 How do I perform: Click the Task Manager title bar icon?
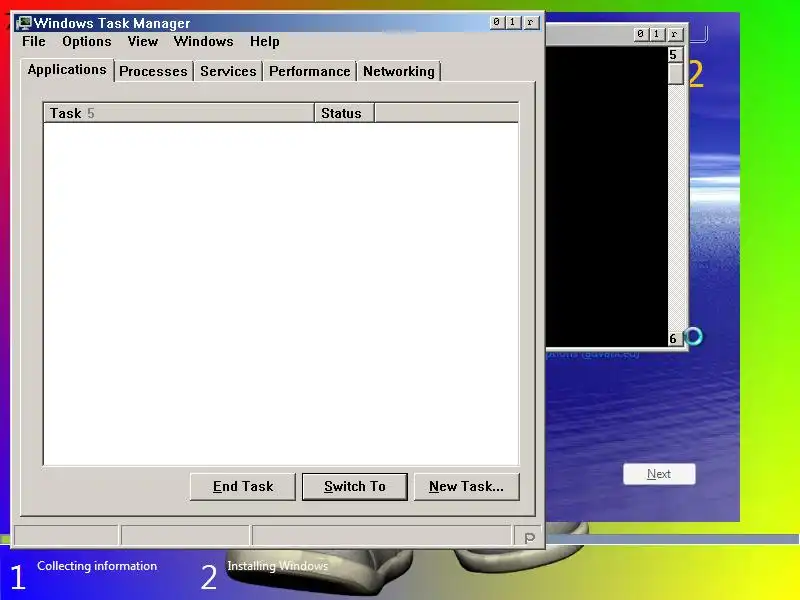click(23, 23)
